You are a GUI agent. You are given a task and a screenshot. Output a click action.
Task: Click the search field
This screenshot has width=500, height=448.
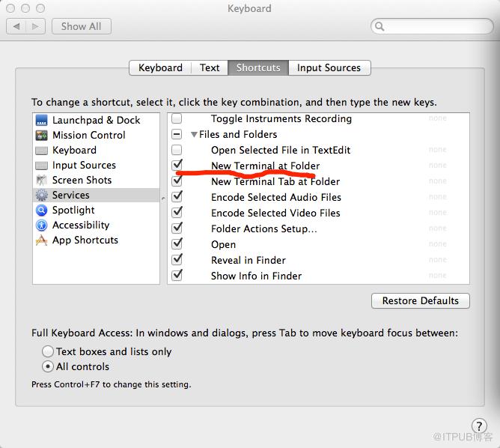[432, 26]
